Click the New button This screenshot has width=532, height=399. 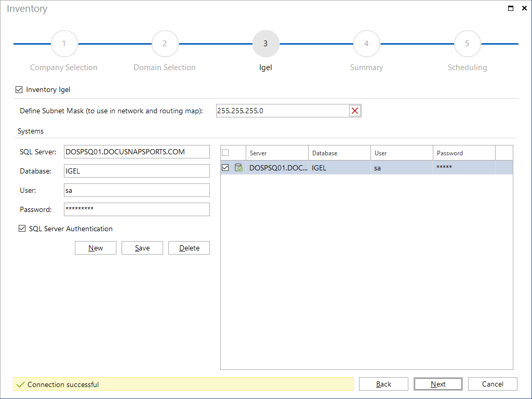[96, 248]
